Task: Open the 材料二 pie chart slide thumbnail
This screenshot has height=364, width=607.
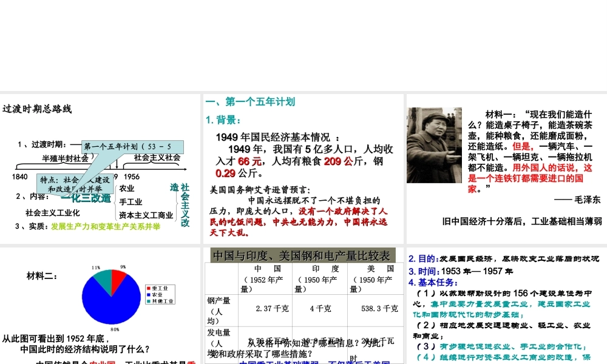Action: point(100,306)
